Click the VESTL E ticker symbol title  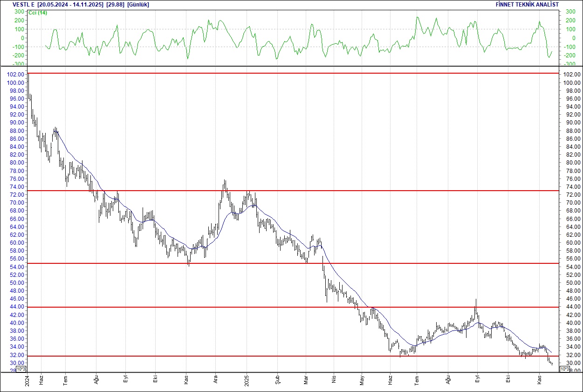(x=24, y=4)
